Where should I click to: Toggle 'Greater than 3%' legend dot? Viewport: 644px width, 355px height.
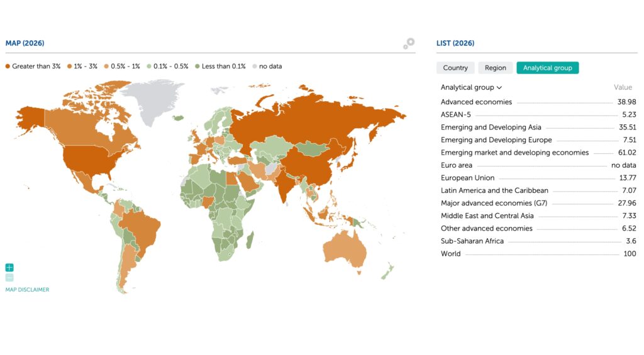[8, 66]
